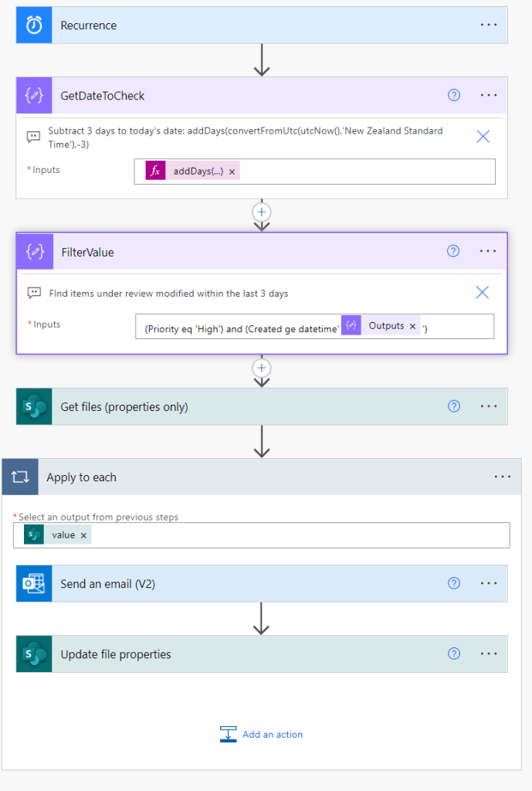Remove the addDays expression token
Image resolution: width=532 pixels, height=791 pixels.
[x=232, y=171]
